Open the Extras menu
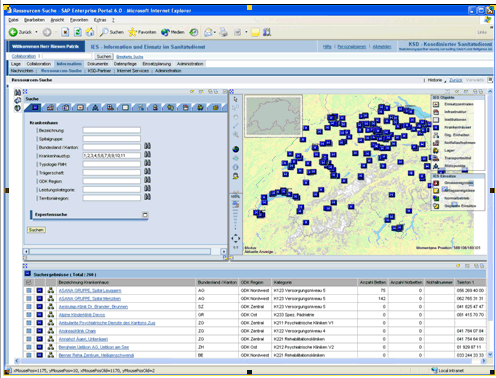The image size is (496, 378). [100, 20]
